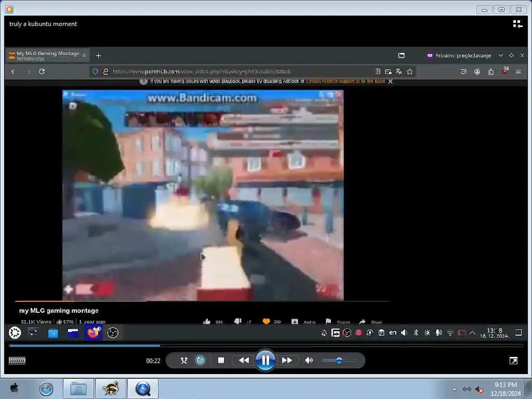
Task: Open the blue Discover store icon in panel
Action: tap(53, 333)
